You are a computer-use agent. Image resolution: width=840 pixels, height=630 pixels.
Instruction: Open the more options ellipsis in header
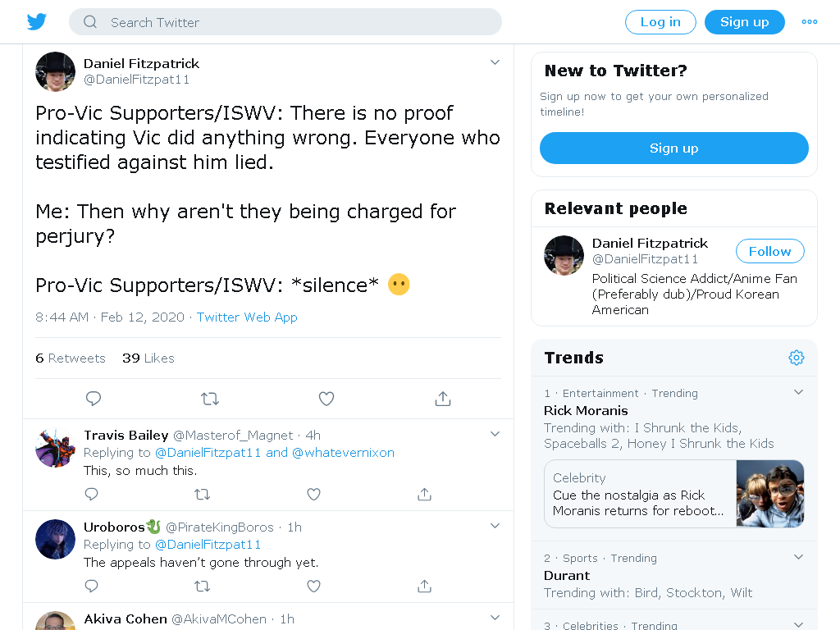[x=809, y=22]
